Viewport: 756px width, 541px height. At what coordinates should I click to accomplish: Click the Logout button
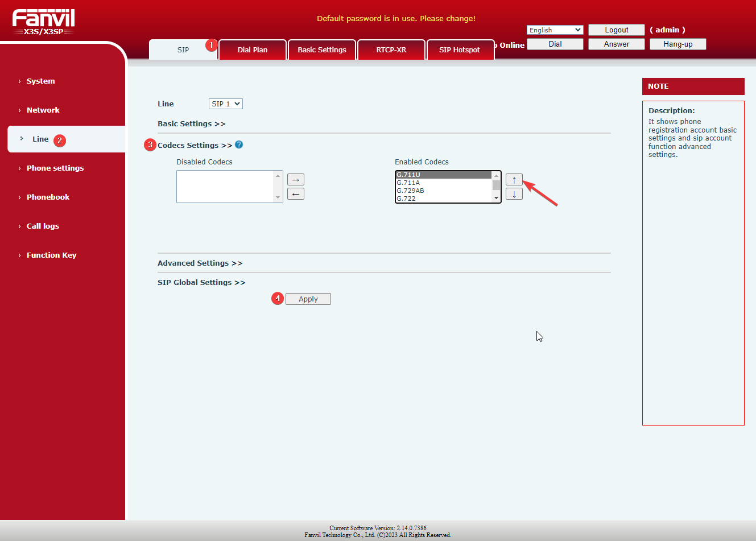pyautogui.click(x=616, y=30)
